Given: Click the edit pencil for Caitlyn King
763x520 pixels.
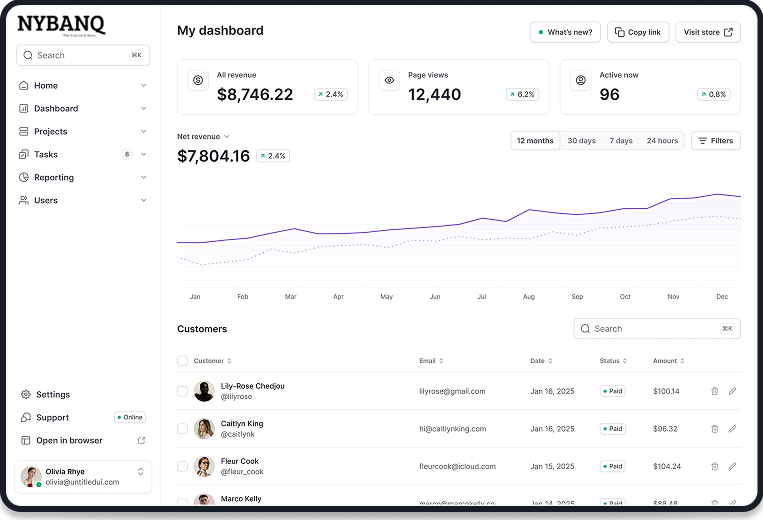Looking at the screenshot, I should coord(732,428).
